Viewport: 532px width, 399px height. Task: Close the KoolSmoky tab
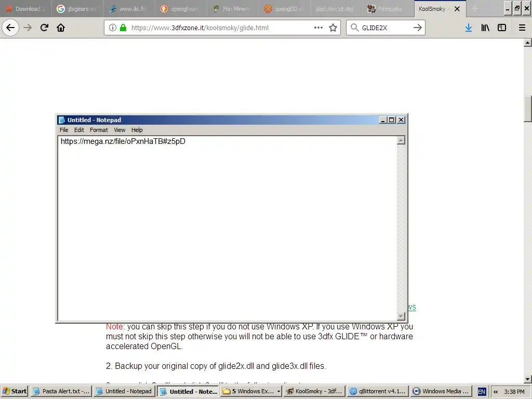point(457,9)
